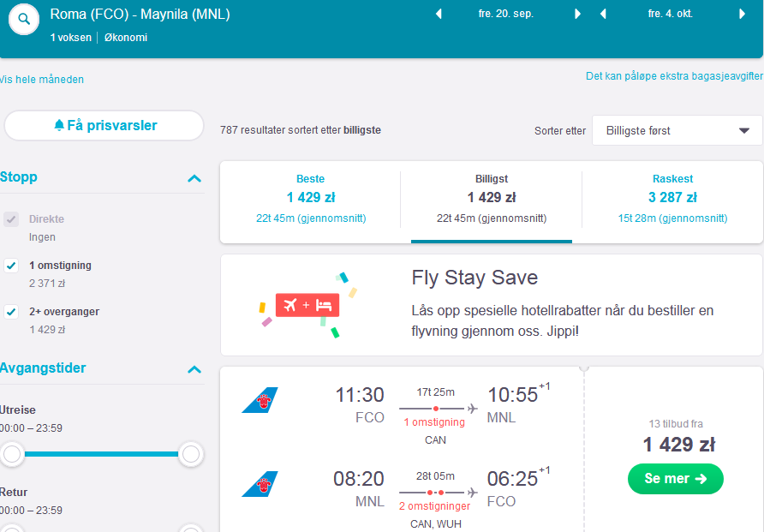
Task: Collapse the Stopp filter section
Action: pos(194,178)
